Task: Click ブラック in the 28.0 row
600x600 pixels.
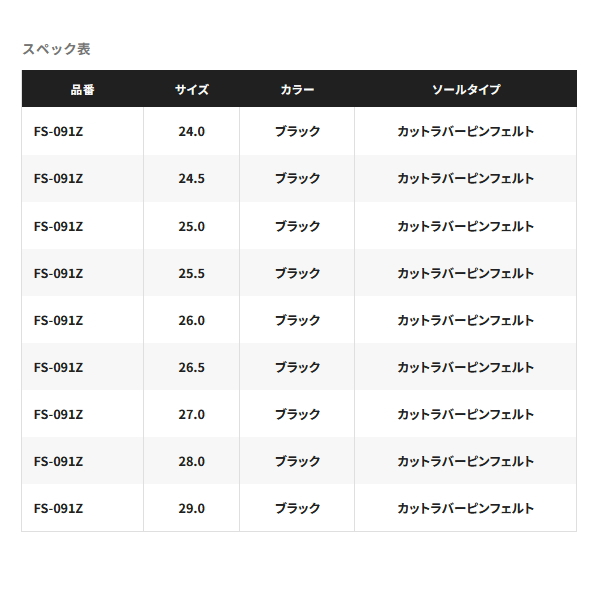Action: coord(297,461)
